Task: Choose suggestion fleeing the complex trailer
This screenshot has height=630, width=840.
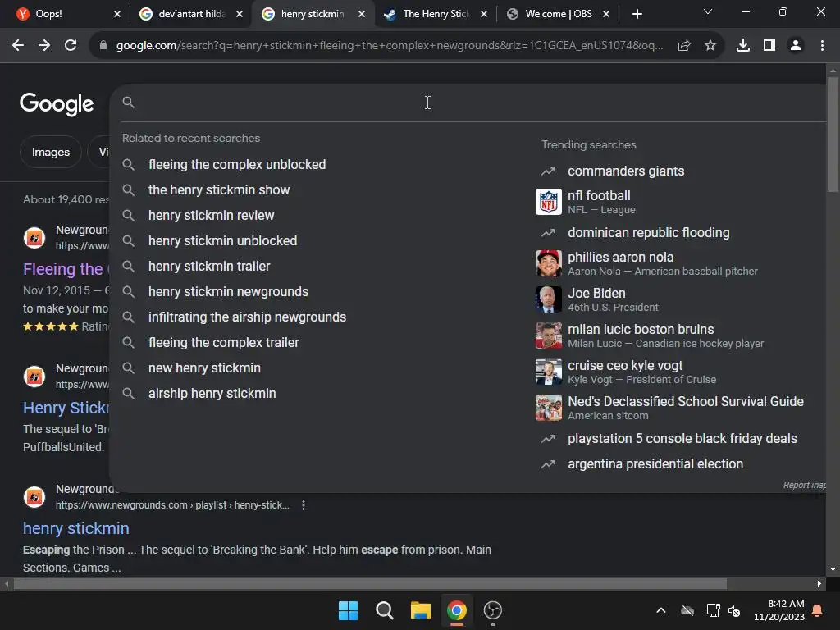Action: (x=223, y=343)
